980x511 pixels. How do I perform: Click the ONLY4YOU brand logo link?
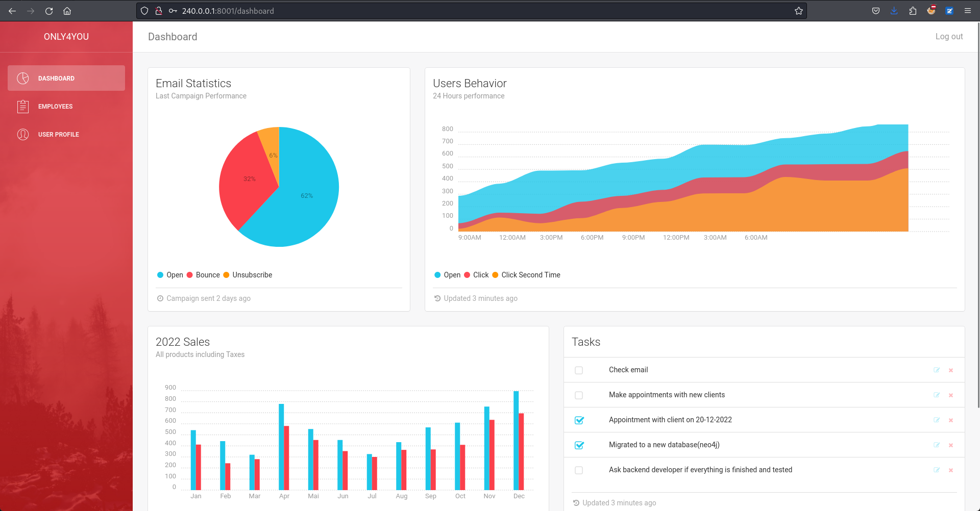click(66, 37)
